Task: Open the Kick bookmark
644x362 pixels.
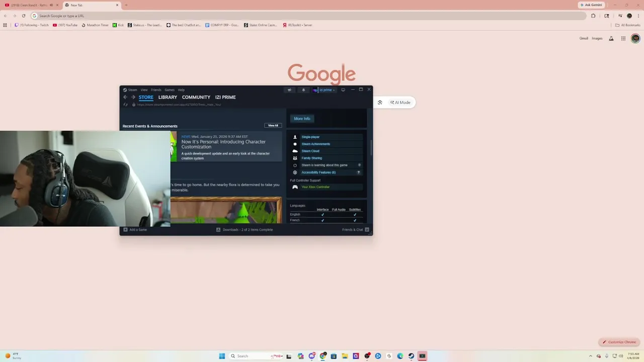Action: pos(118,25)
